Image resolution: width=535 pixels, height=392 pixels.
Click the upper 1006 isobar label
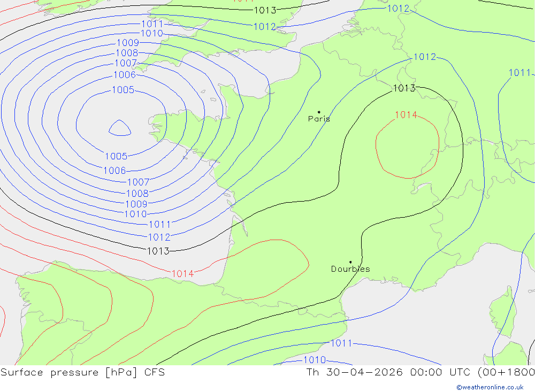click(x=125, y=75)
